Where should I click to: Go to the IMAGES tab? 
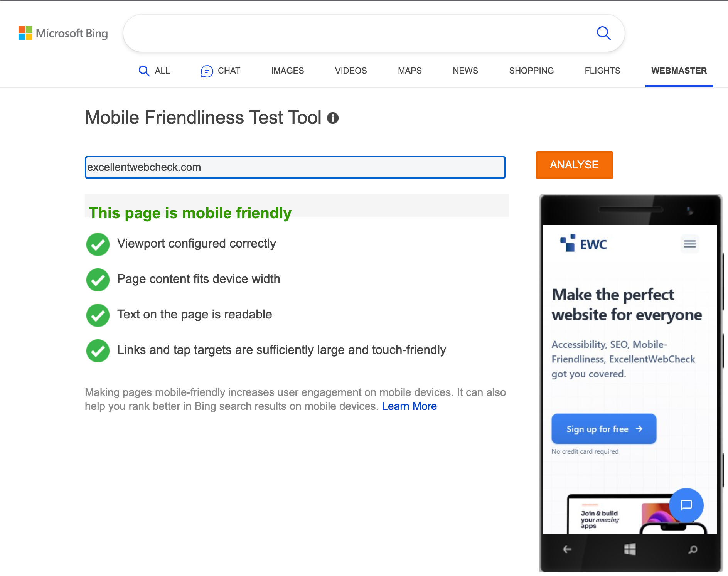(x=287, y=71)
